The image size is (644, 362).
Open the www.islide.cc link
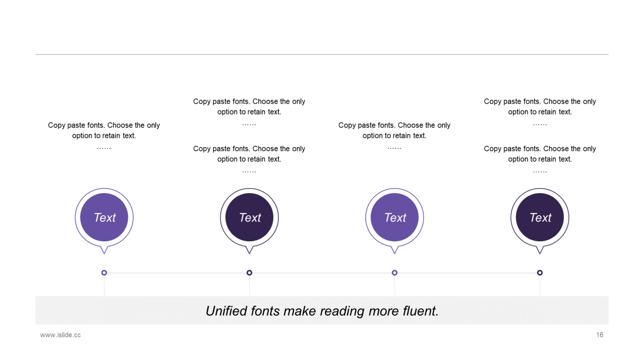tap(60, 335)
